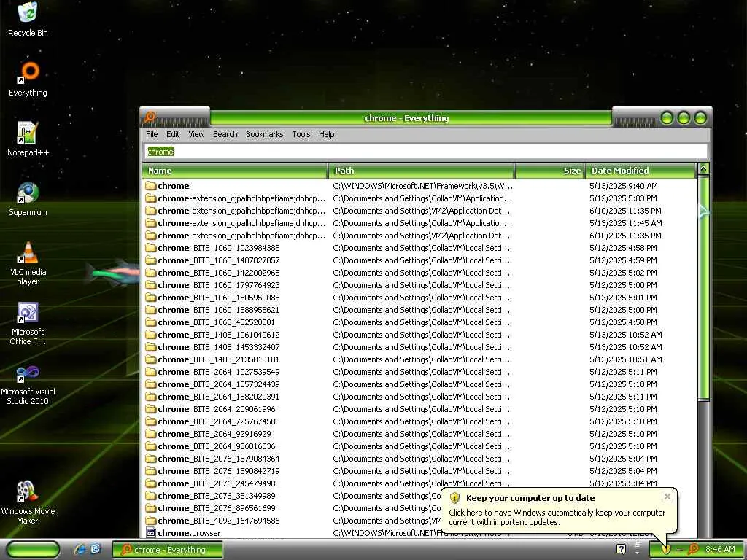The width and height of the screenshot is (747, 560).
Task: Open the Tools menu
Action: 301,134
